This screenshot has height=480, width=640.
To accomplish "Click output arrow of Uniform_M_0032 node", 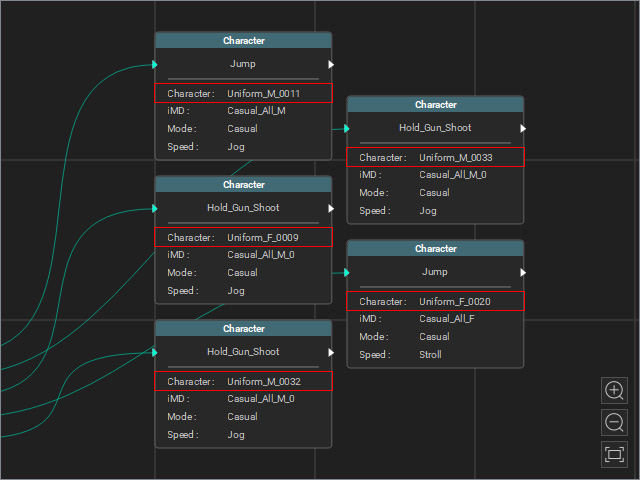I will pos(331,352).
